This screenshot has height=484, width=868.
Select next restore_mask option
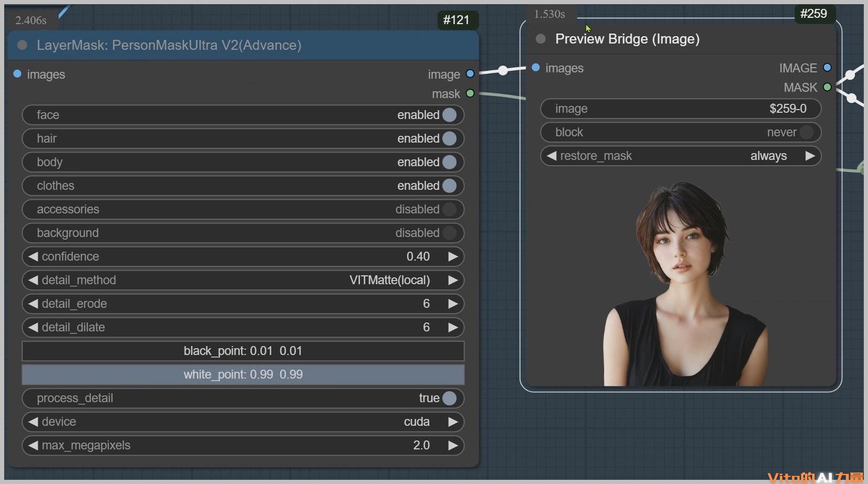click(x=810, y=156)
